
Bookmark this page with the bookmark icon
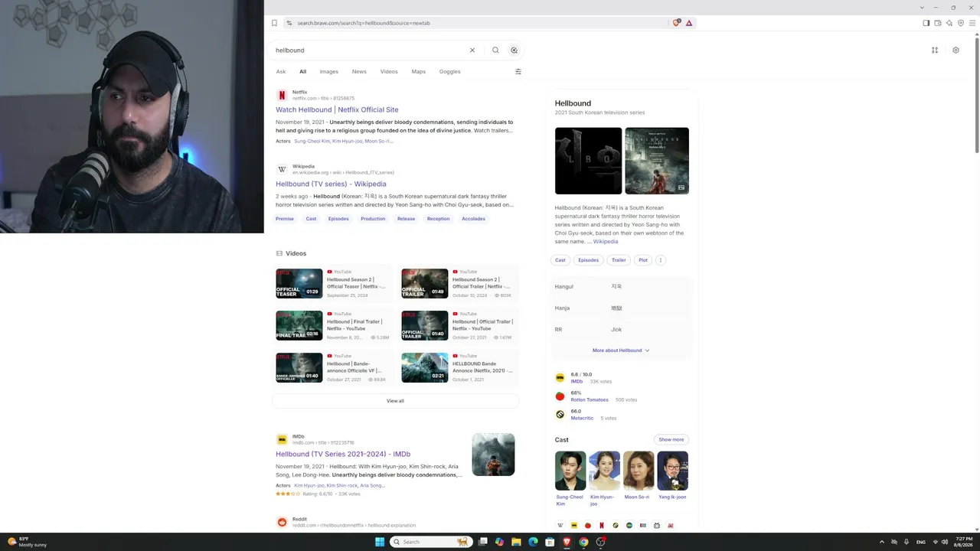[274, 23]
